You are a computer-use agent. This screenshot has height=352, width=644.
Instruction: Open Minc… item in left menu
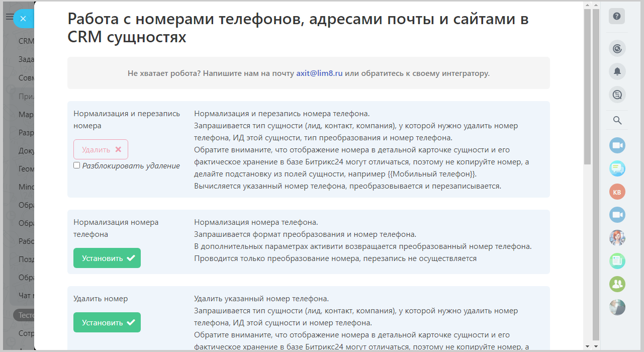coord(26,187)
